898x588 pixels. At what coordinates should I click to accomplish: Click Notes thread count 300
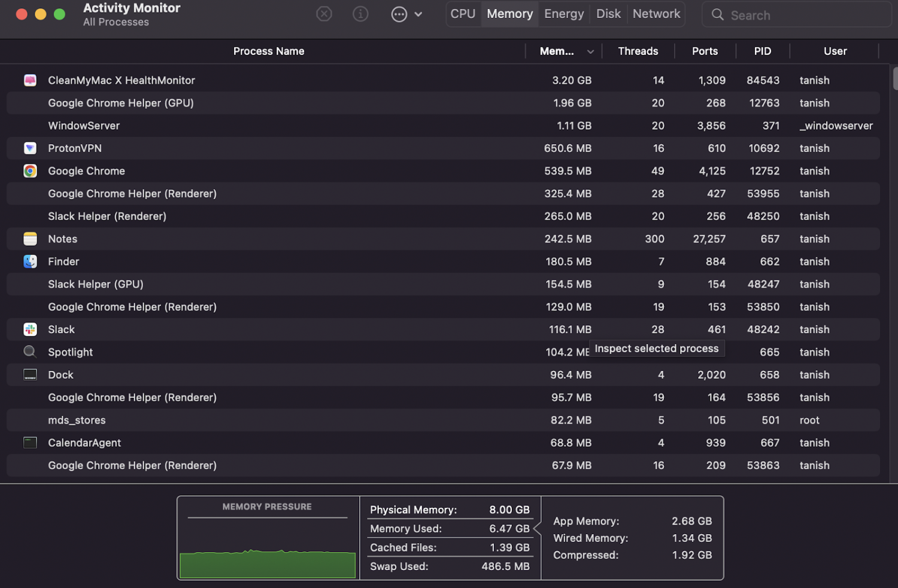click(654, 239)
